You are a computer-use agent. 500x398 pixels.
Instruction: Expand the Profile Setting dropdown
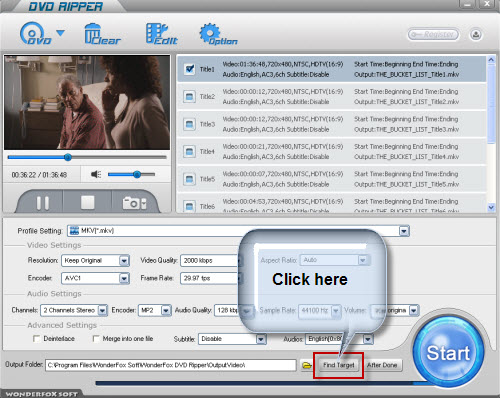pos(404,231)
